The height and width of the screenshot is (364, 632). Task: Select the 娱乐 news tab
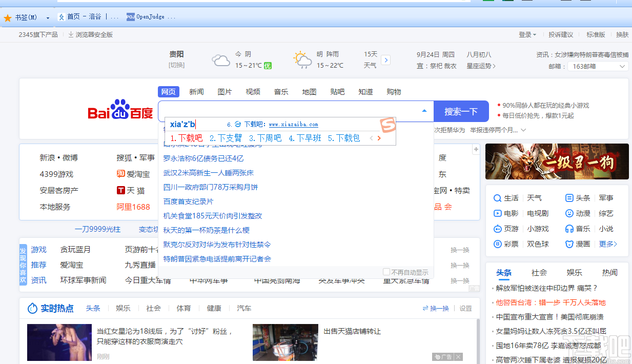(574, 272)
